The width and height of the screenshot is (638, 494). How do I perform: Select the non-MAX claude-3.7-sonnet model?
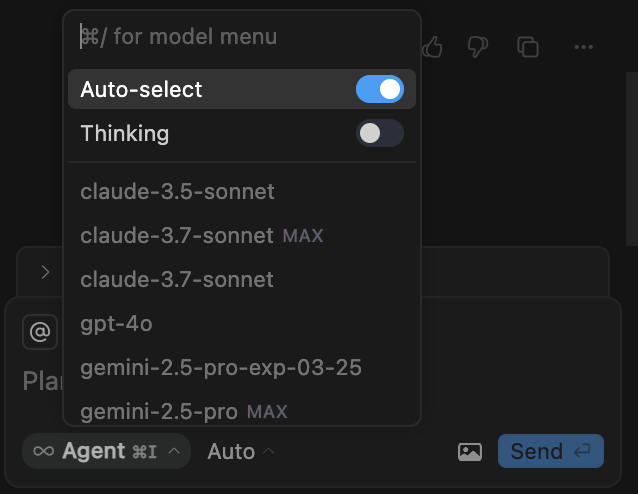pos(177,279)
